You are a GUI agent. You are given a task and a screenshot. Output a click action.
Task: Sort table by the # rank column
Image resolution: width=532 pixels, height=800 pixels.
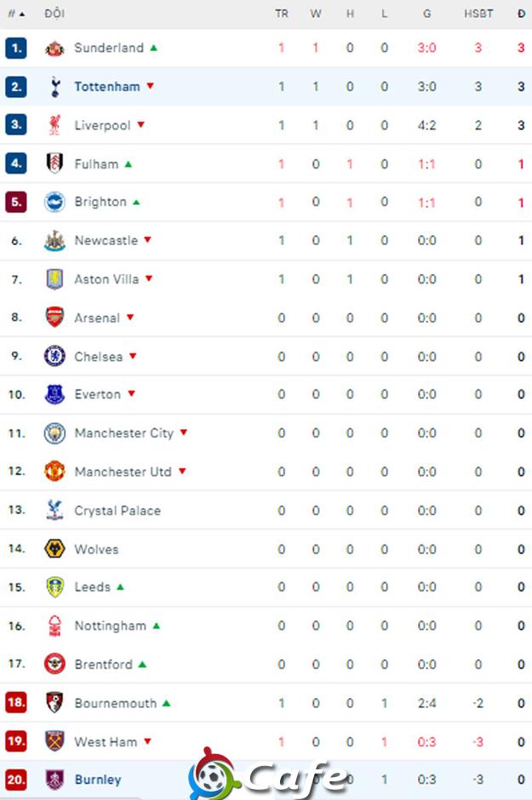pyautogui.click(x=16, y=14)
